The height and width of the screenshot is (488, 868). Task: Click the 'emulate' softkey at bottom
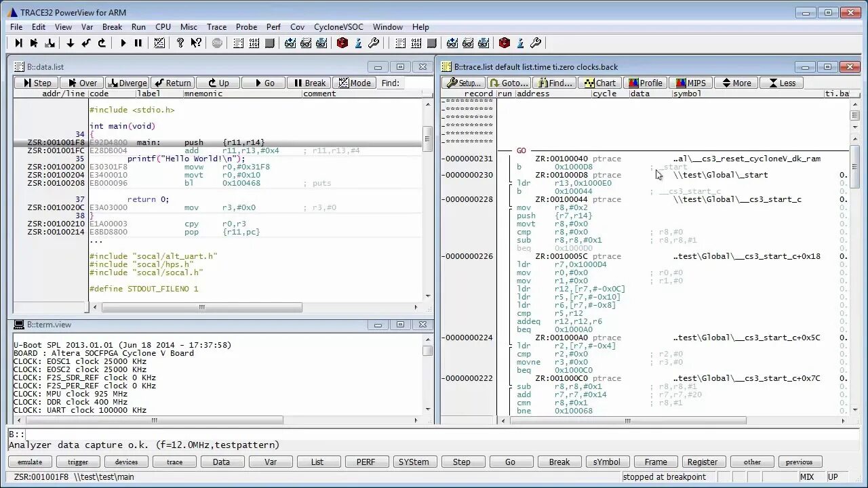click(x=30, y=462)
